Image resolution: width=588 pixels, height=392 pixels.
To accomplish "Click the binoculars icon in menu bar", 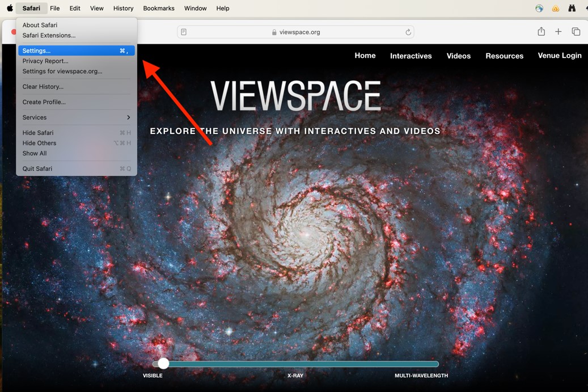I will pyautogui.click(x=572, y=9).
